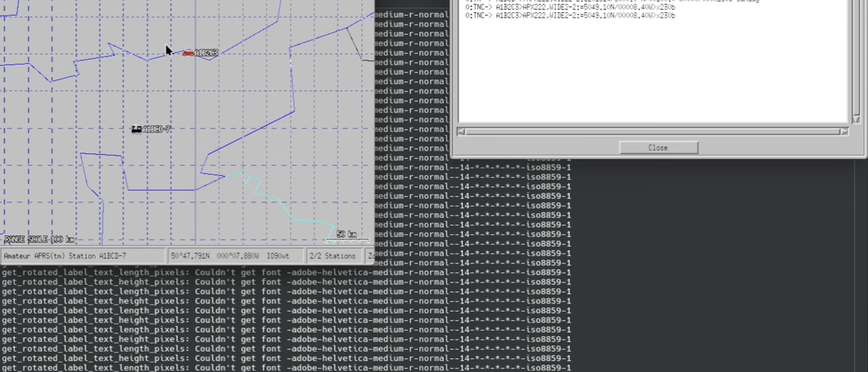Click the last TNC packet line
Screen dimensions: 868x372
click(x=570, y=15)
